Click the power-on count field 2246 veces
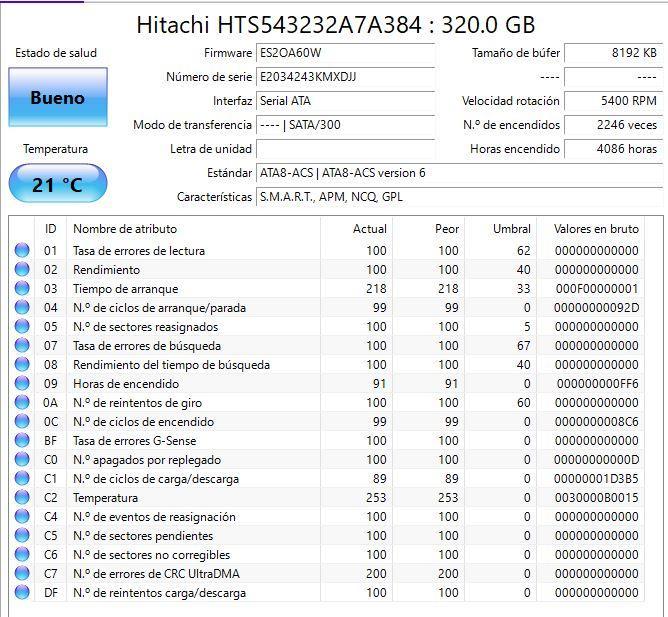The image size is (668, 617). (x=613, y=125)
